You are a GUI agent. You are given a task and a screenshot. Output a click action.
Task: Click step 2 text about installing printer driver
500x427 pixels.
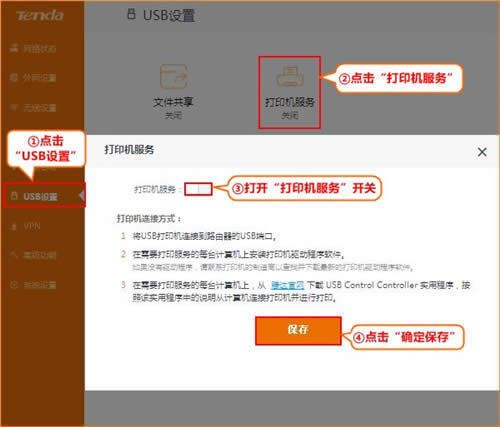pos(239,255)
